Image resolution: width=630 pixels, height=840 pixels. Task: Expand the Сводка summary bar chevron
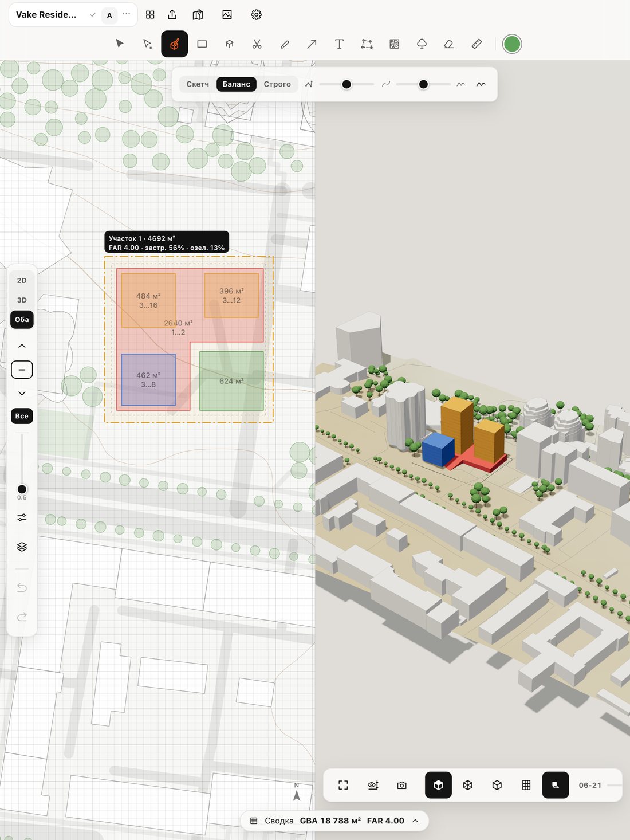click(415, 821)
